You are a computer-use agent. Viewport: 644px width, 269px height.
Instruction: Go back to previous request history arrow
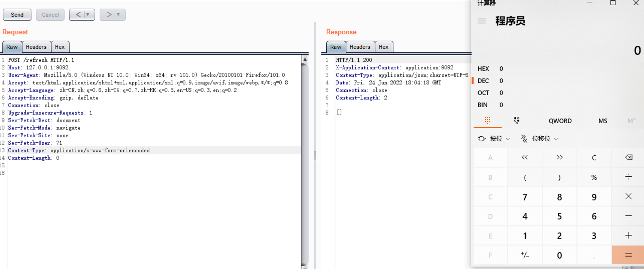pos(78,15)
